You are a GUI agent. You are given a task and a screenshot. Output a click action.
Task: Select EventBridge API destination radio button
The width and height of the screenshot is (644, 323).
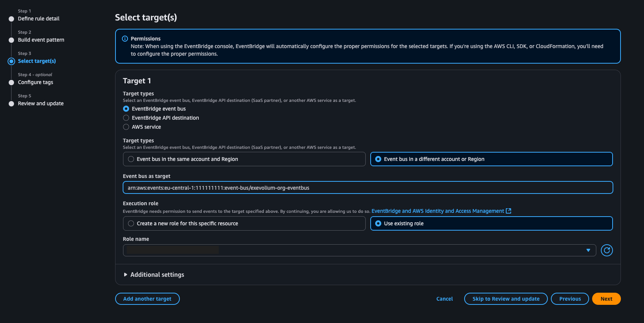tap(126, 118)
